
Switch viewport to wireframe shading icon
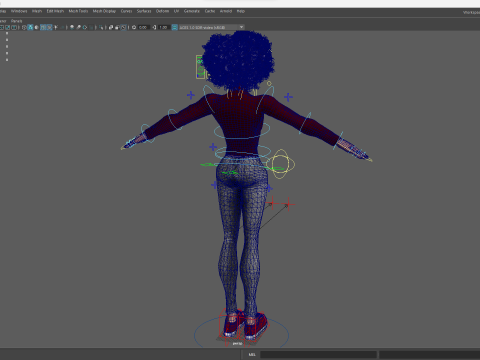(x=24, y=27)
